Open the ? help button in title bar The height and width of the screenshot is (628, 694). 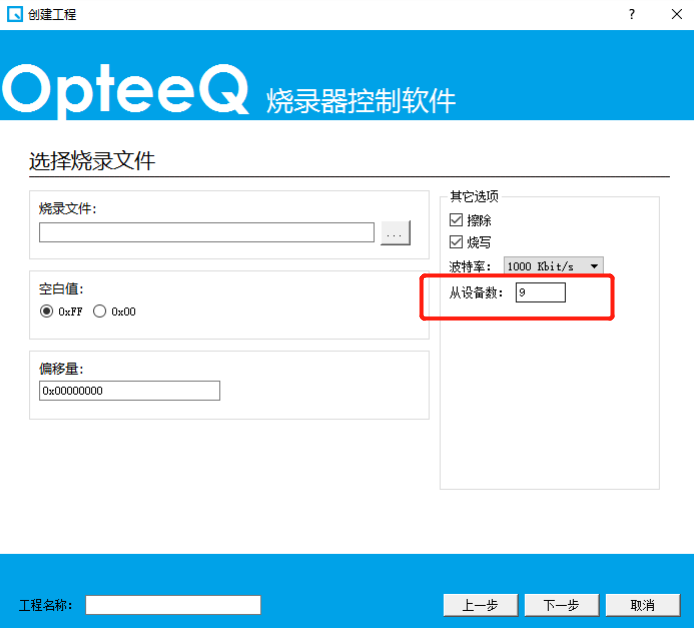pyautogui.click(x=632, y=14)
